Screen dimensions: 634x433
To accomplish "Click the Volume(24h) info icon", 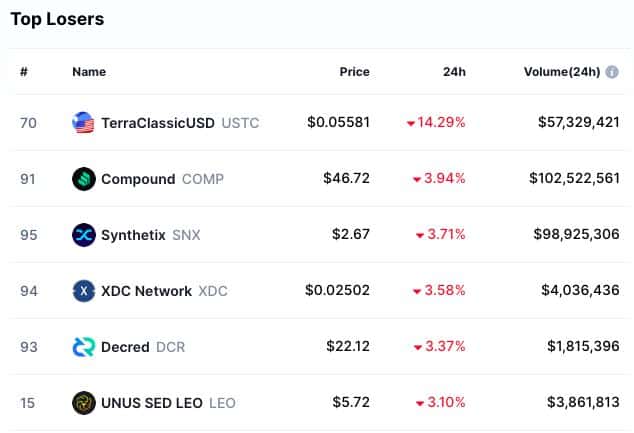I will click(612, 72).
